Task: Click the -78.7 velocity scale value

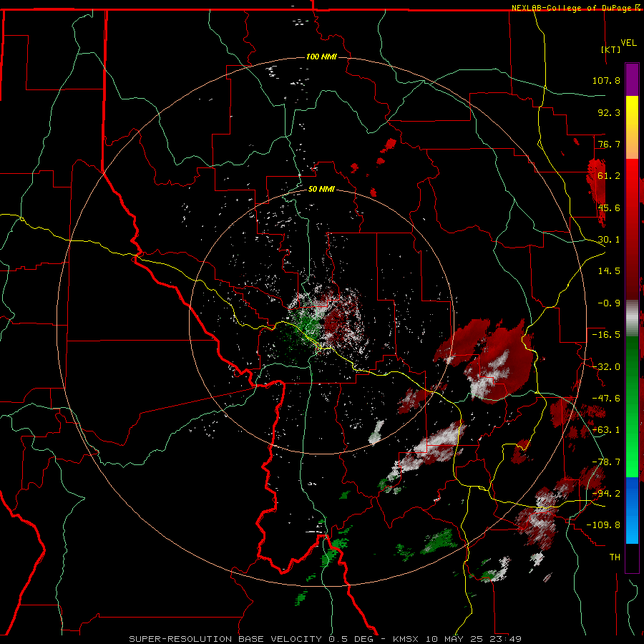Action: 606,462
